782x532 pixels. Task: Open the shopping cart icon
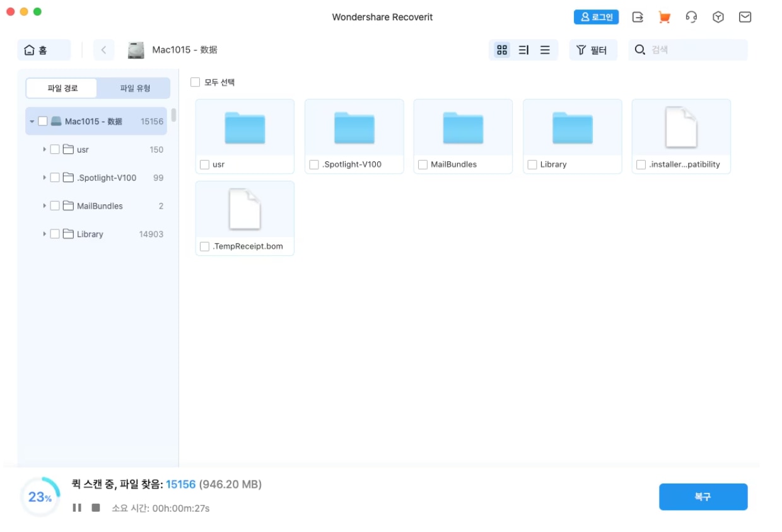click(x=664, y=17)
